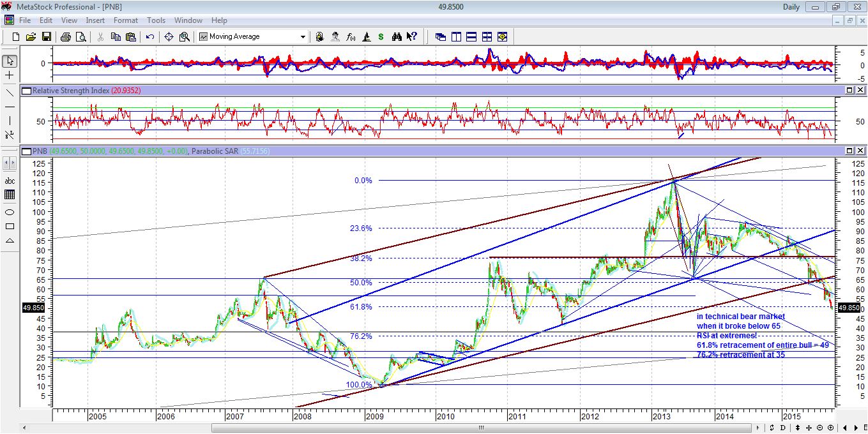
Task: Click the Print Preview button
Action: (80, 36)
